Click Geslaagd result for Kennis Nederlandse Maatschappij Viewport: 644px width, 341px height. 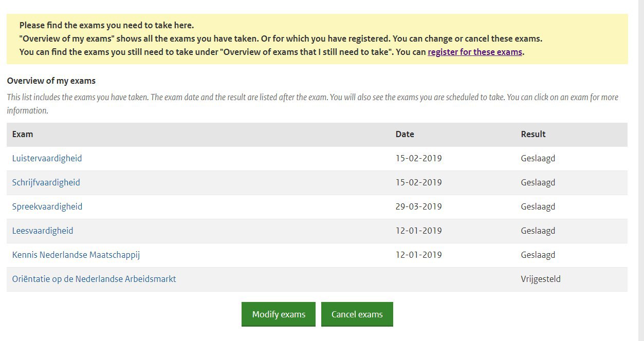tap(538, 255)
